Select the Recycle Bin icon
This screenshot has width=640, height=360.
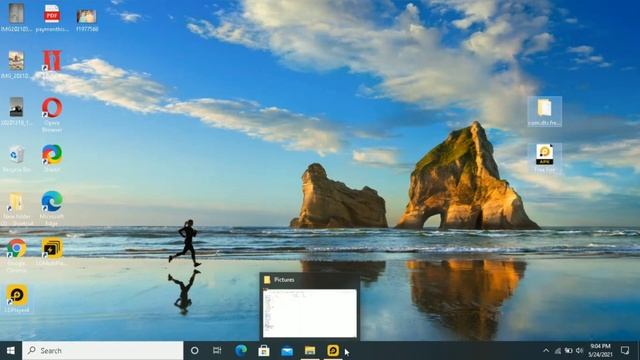click(16, 159)
